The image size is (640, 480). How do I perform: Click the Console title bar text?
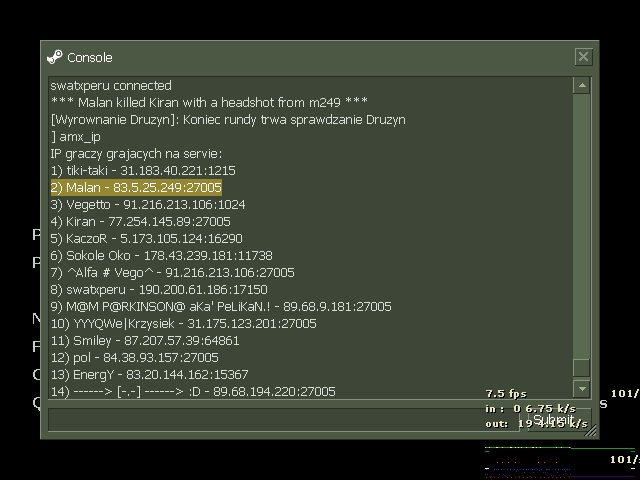90,58
